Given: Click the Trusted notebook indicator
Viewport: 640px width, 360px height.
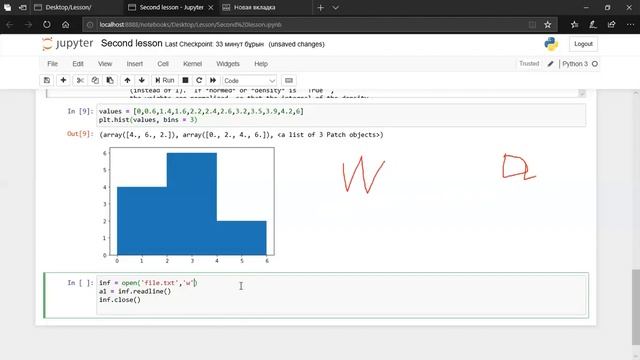Looking at the screenshot, I should pyautogui.click(x=529, y=64).
